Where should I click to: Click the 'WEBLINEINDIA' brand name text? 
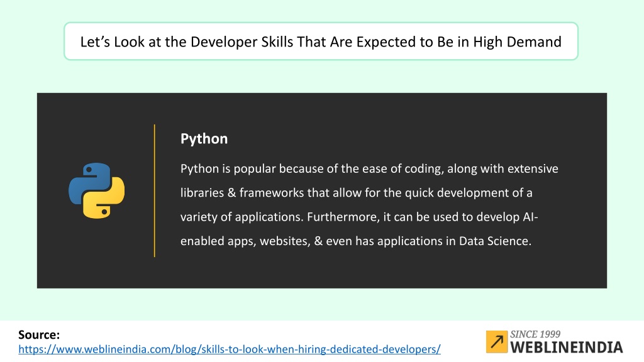(x=567, y=347)
